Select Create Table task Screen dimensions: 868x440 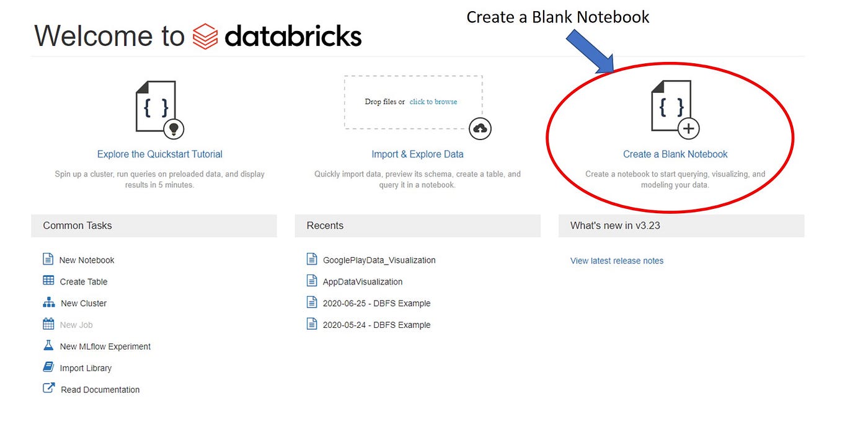[84, 281]
